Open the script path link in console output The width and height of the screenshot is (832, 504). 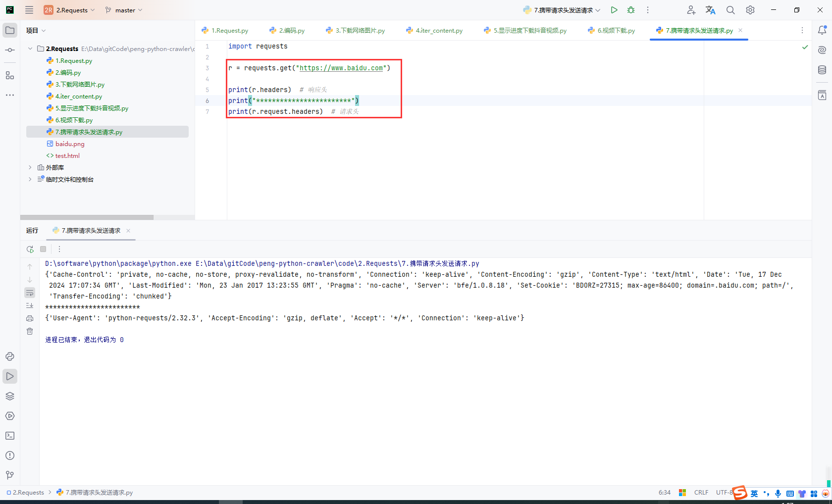point(337,263)
